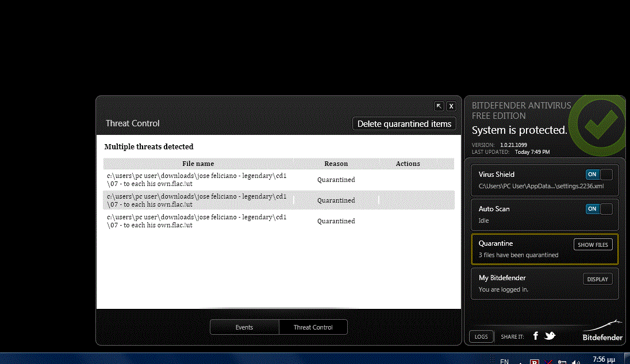Expand hidden system tray icons arrow
This screenshot has width=630, height=364.
tap(520, 362)
